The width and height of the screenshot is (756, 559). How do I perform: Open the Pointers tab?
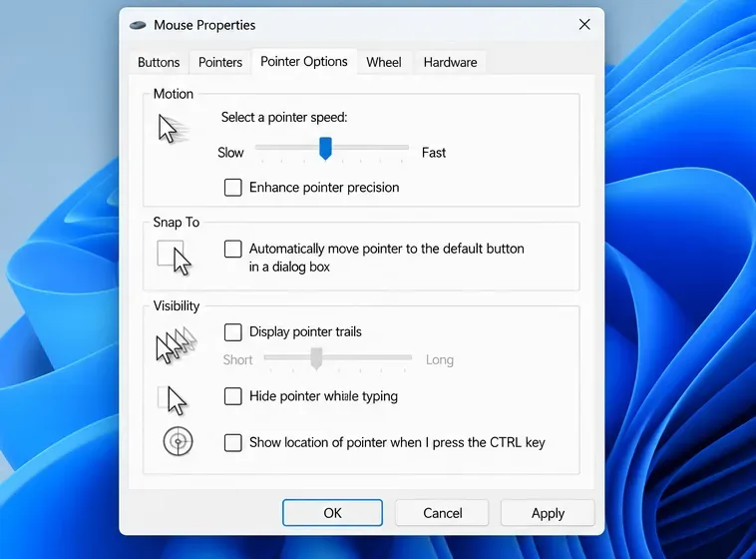pyautogui.click(x=220, y=62)
